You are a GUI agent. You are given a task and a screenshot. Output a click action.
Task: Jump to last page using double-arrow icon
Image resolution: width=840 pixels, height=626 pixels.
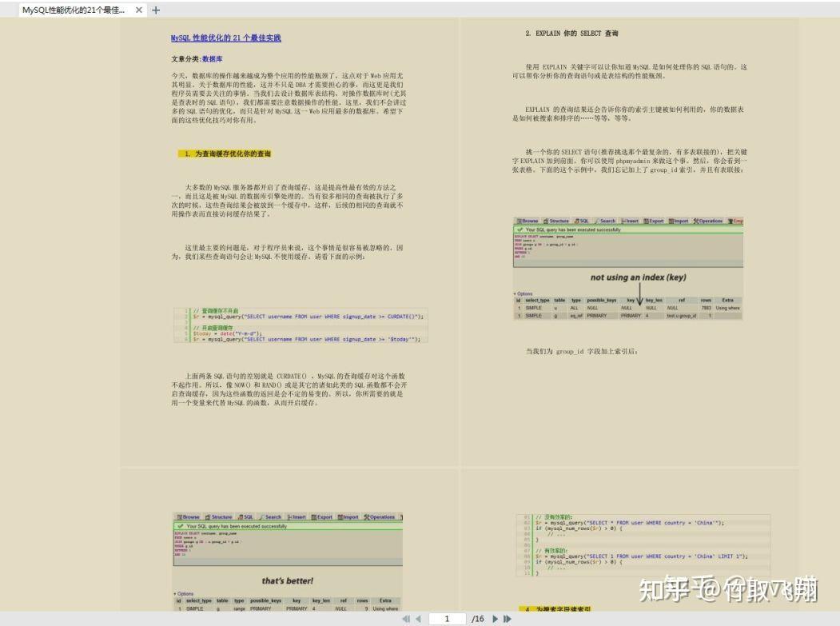pyautogui.click(x=505, y=618)
